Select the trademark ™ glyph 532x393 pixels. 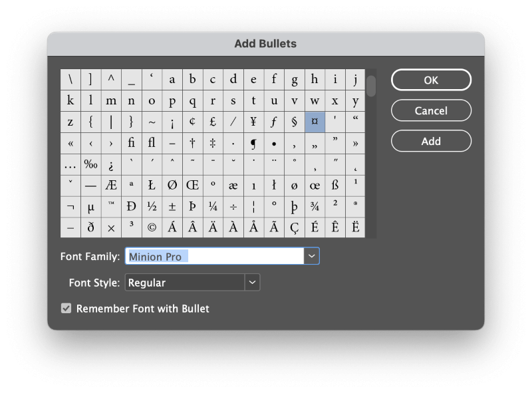coord(110,206)
